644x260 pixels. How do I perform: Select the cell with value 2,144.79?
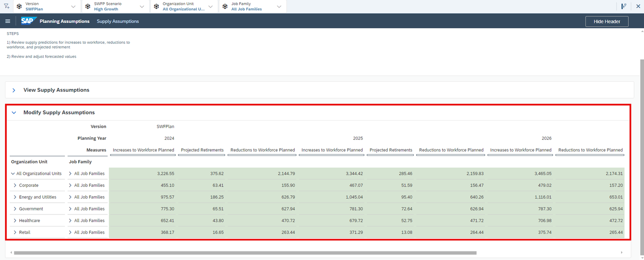point(262,174)
